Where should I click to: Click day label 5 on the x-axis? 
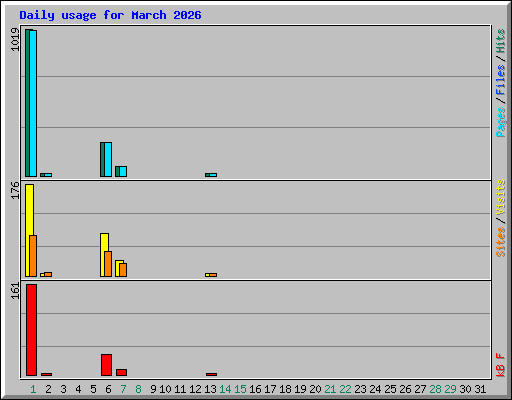click(93, 389)
